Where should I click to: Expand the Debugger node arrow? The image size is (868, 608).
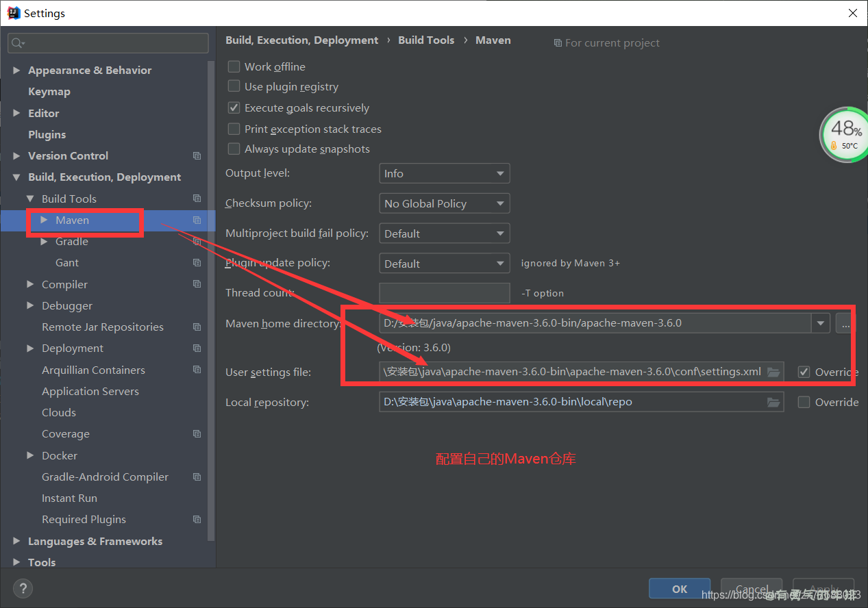pyautogui.click(x=30, y=305)
